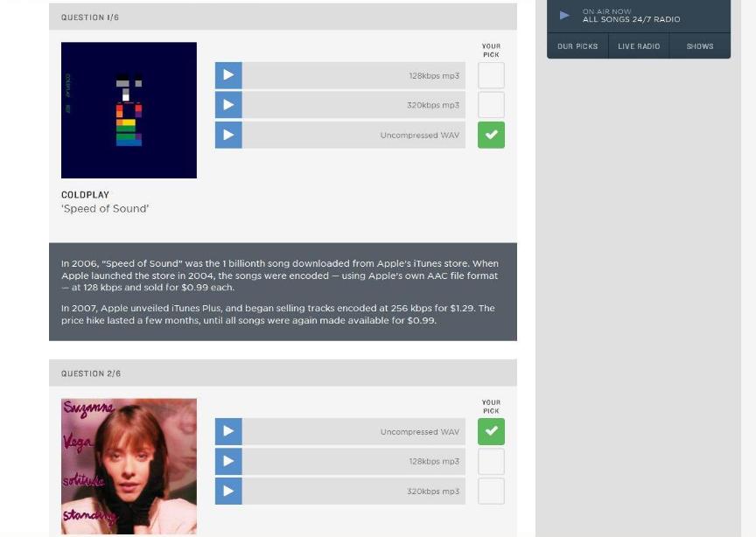Switch to the Live Radio tab
The height and width of the screenshot is (537, 756).
click(639, 46)
